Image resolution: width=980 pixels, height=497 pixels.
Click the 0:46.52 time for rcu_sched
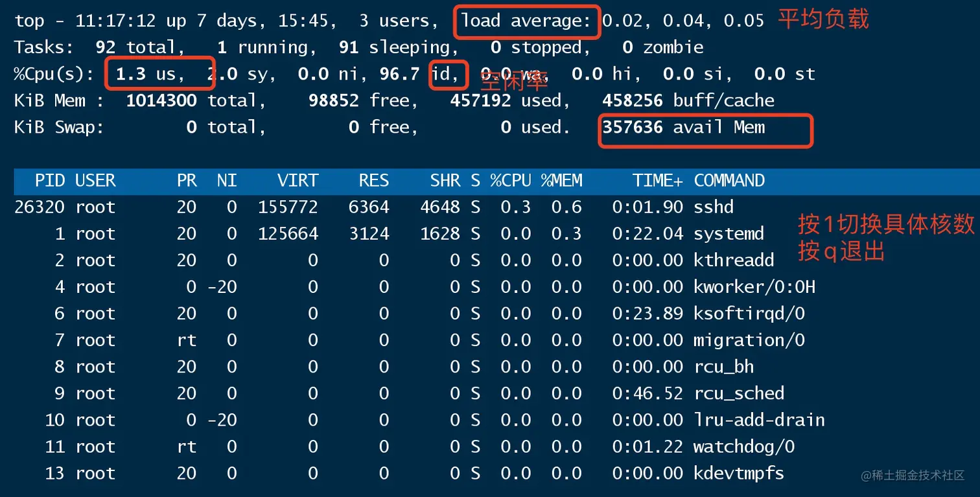tap(647, 393)
